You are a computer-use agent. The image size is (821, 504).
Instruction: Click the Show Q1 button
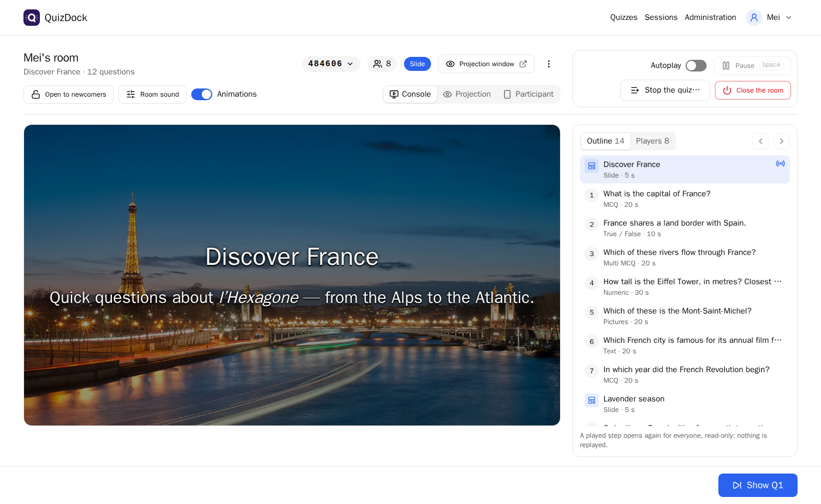click(x=758, y=485)
